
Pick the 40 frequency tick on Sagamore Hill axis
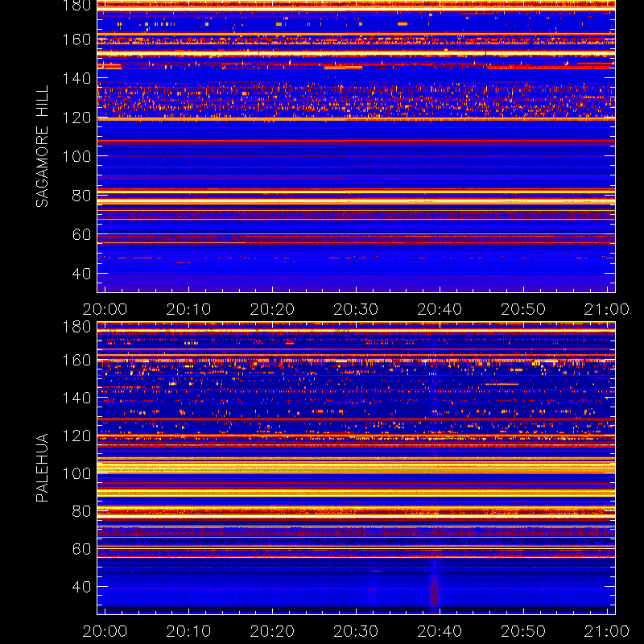pos(81,274)
